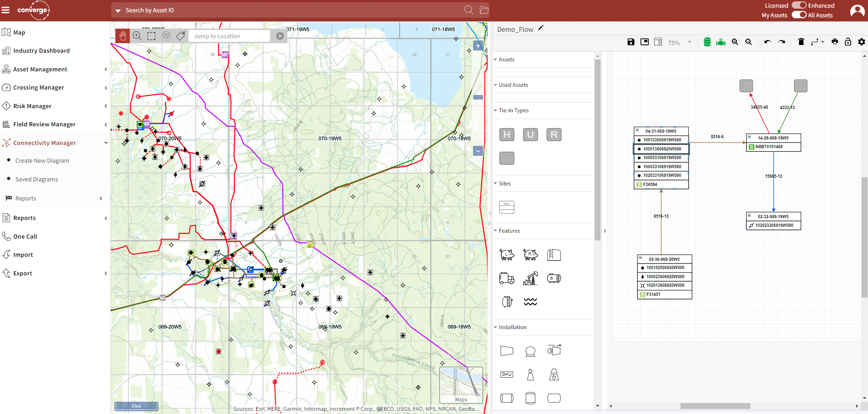Open diagram settings gear

[x=862, y=42]
